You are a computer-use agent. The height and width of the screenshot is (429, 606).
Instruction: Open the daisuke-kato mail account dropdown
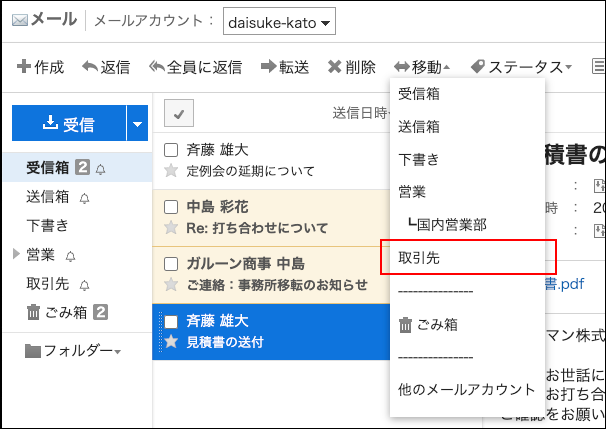pyautogui.click(x=279, y=21)
